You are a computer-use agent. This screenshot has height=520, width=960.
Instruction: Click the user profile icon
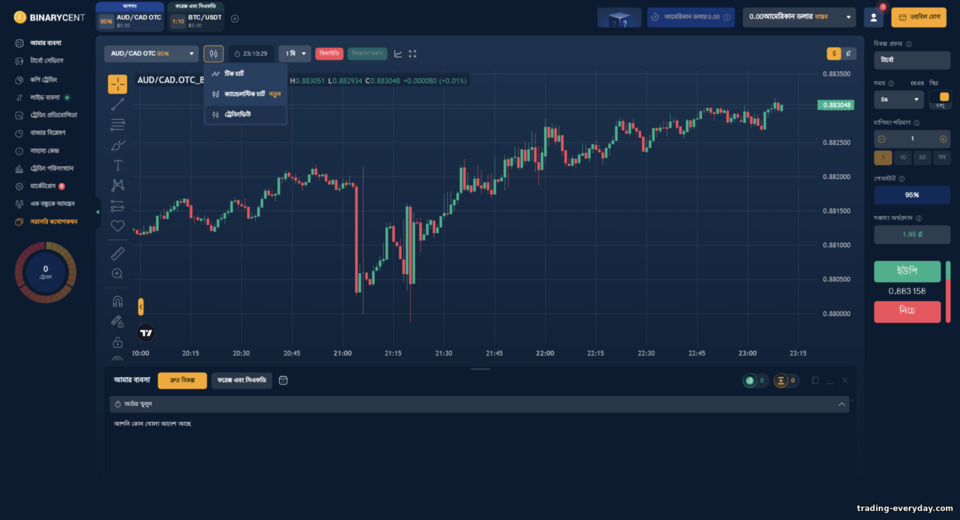pos(874,18)
